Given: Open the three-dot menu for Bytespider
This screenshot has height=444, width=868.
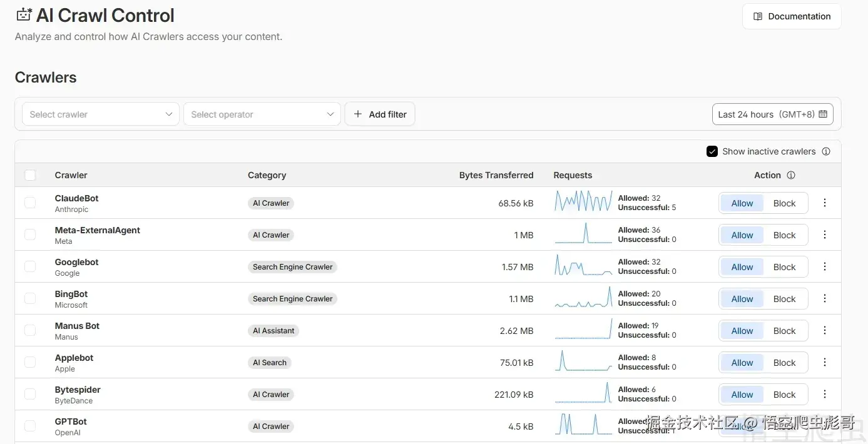Looking at the screenshot, I should (825, 394).
